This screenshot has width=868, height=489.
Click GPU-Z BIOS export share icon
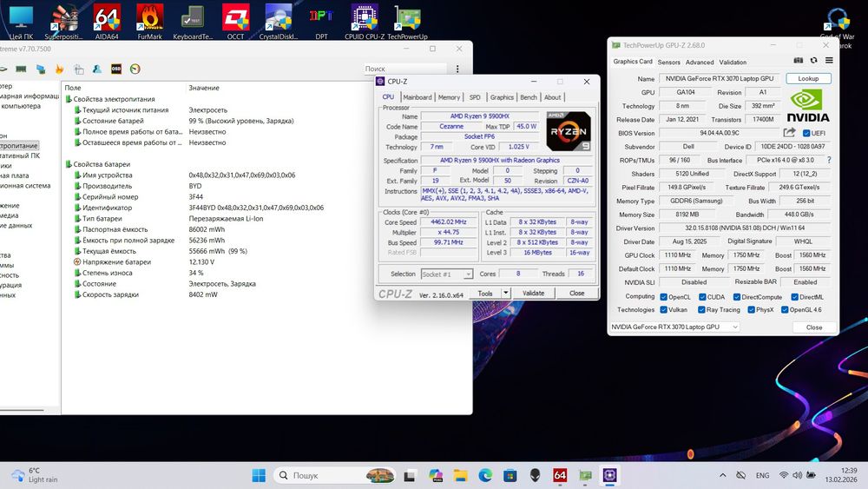point(789,132)
